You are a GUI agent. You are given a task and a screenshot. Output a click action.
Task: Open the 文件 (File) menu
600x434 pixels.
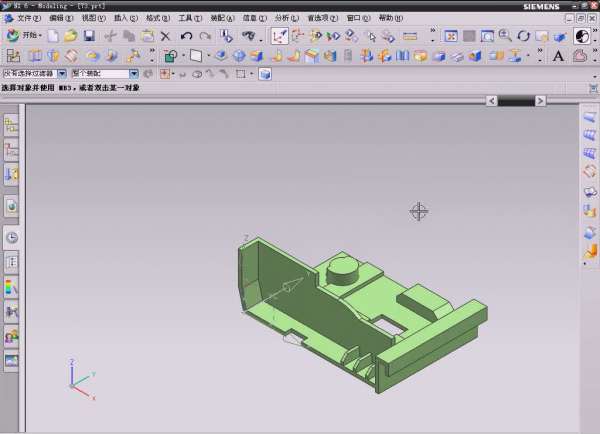click(29, 18)
